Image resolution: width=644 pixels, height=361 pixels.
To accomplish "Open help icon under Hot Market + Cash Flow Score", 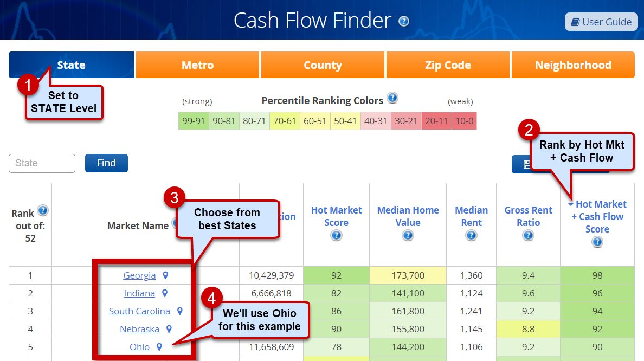I will coord(597,242).
